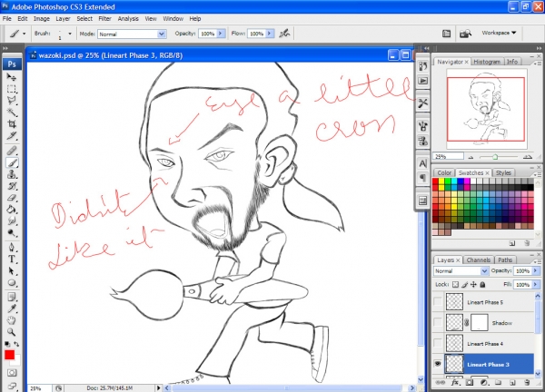The image size is (545, 392).
Task: Click the Navigator zoom percentage field
Action: [x=448, y=157]
